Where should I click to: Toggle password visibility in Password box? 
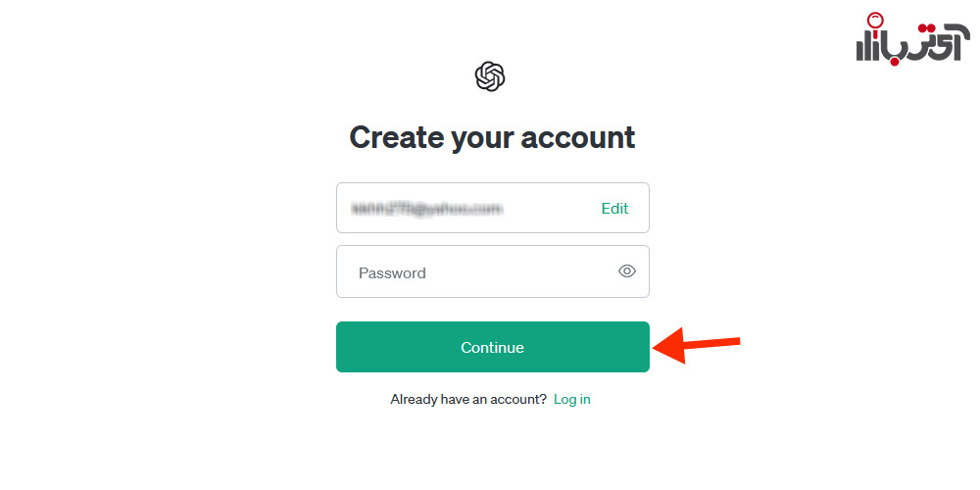click(627, 271)
